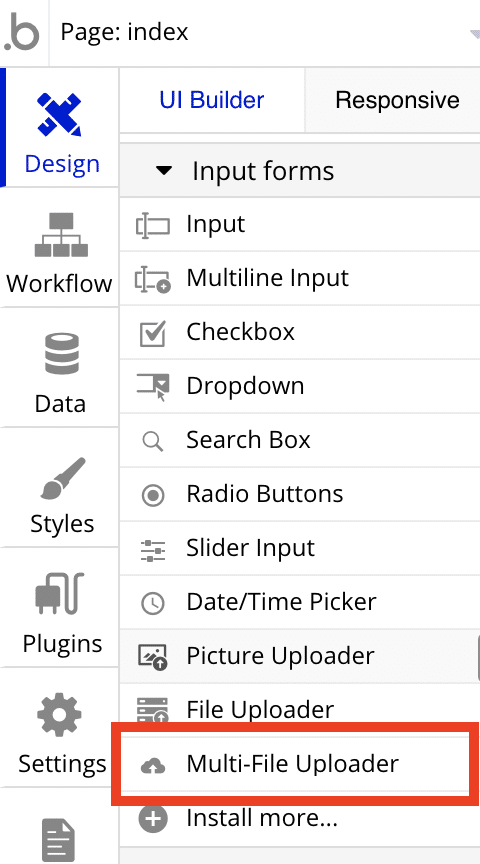The image size is (480, 864).
Task: Click the Plugins label in sidebar
Action: [62, 644]
